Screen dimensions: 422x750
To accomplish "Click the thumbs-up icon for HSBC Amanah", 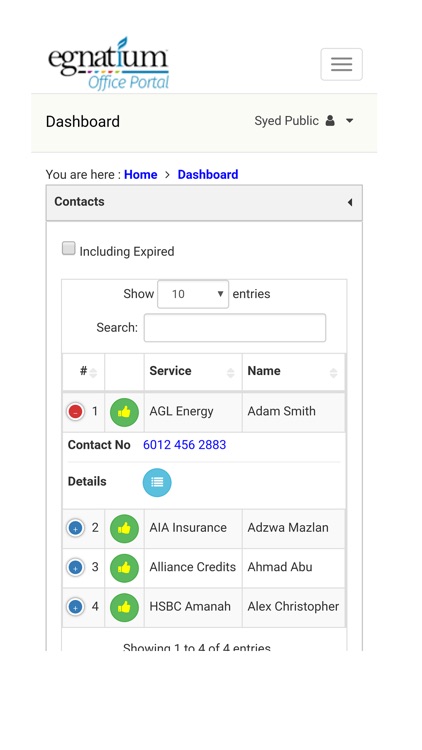I will [x=124, y=607].
